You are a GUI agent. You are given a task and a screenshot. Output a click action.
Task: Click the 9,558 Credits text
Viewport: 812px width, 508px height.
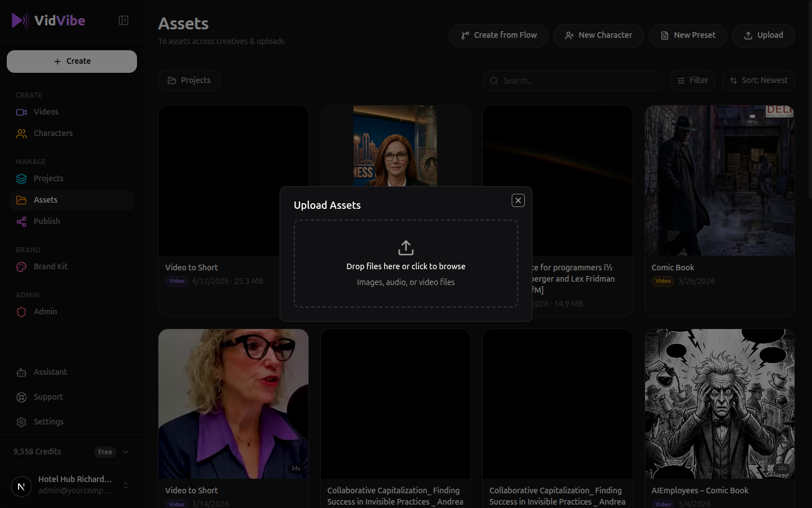point(37,452)
